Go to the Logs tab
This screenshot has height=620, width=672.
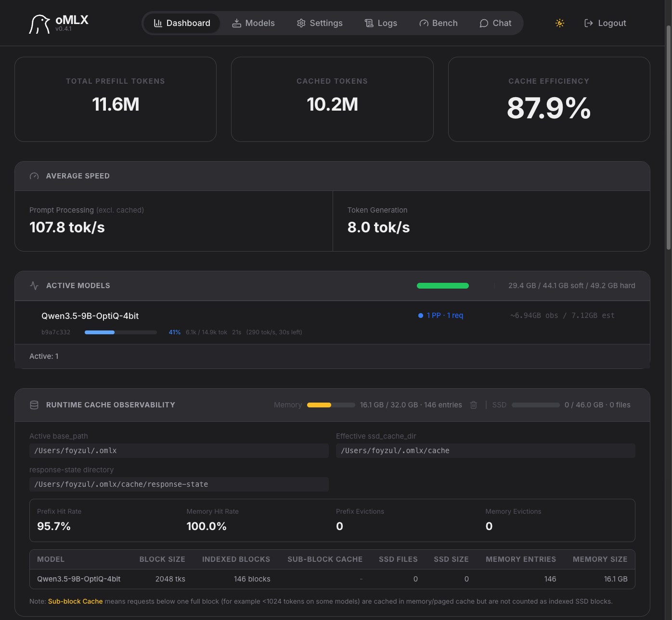coord(381,23)
